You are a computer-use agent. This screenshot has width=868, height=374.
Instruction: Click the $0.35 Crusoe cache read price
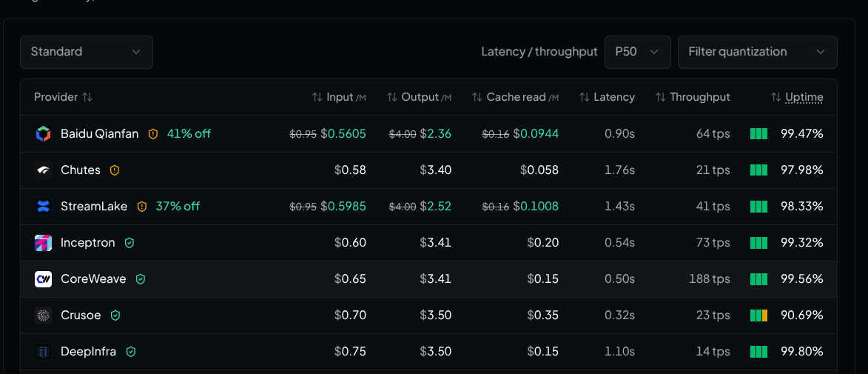tap(543, 315)
